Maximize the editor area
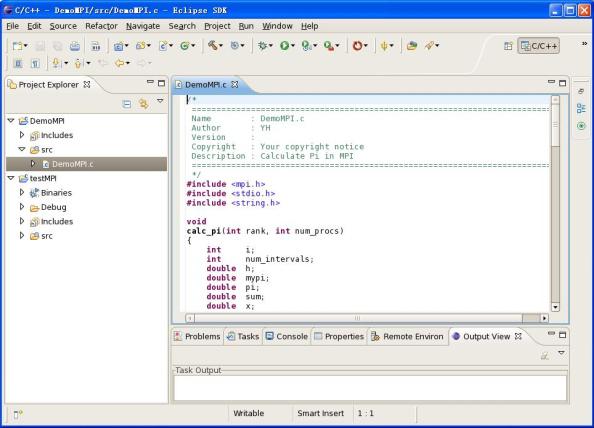This screenshot has height=428, width=594. point(563,83)
